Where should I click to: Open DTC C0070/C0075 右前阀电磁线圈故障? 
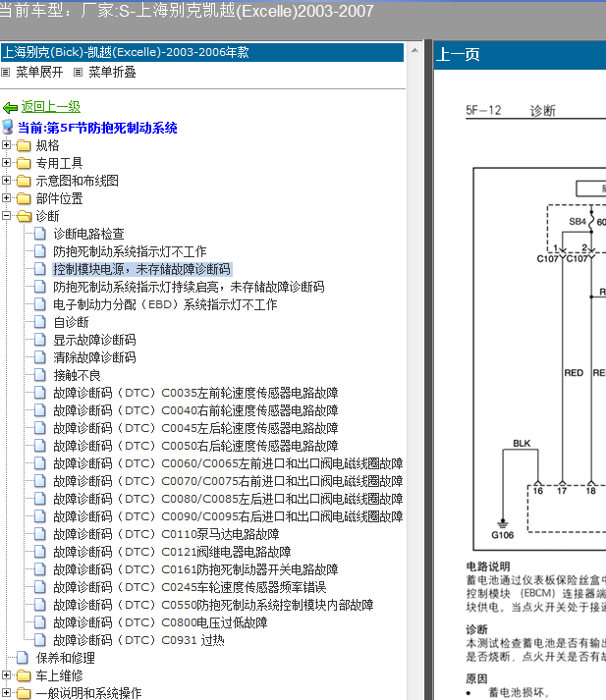[x=228, y=481]
